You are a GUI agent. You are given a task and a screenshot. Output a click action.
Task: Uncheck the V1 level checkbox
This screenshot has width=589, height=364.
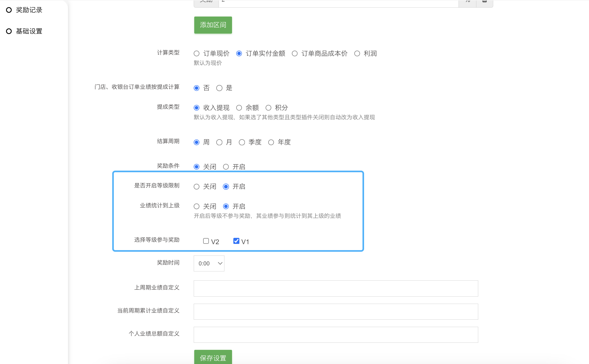[236, 241]
